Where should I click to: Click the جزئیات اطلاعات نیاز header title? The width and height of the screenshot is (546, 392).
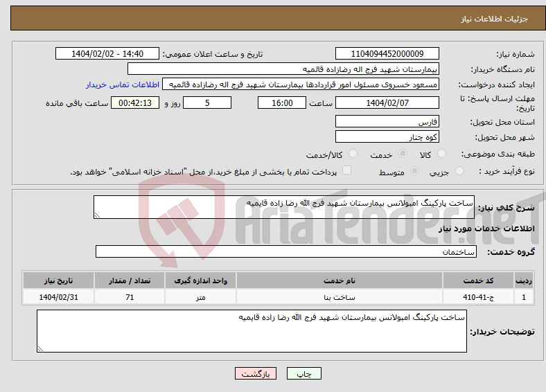pos(495,19)
